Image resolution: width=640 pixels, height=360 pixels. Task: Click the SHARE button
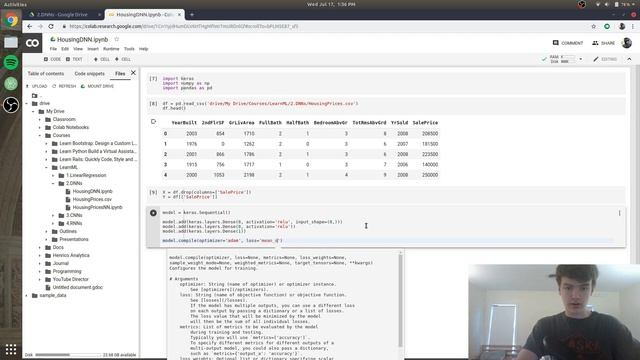(603, 43)
